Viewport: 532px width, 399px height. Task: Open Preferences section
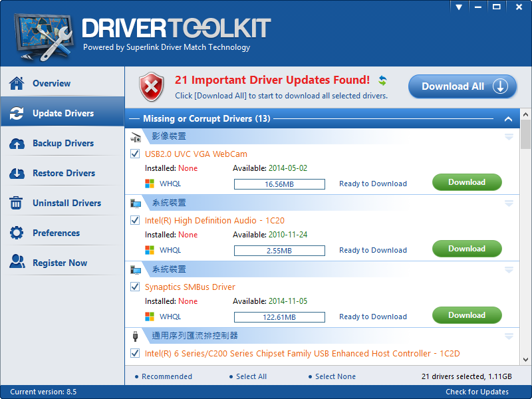[63, 233]
